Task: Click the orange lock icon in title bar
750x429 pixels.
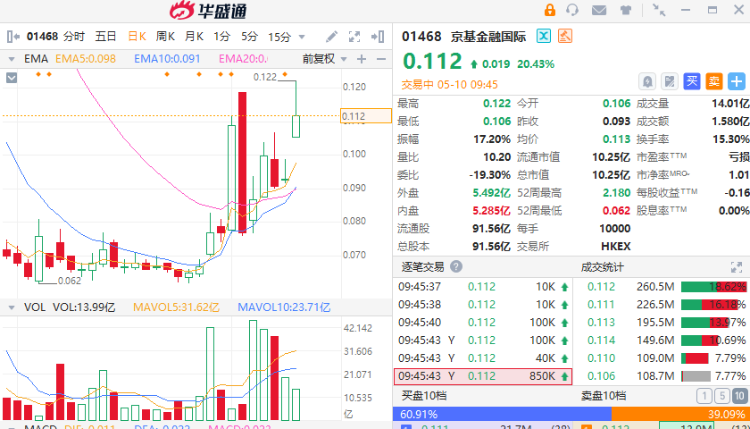Action: pos(550,10)
